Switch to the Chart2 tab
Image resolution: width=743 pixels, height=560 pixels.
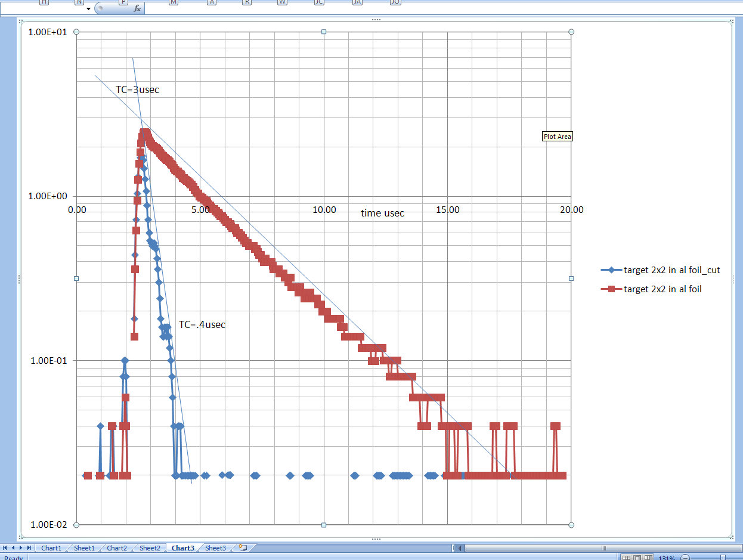point(117,548)
